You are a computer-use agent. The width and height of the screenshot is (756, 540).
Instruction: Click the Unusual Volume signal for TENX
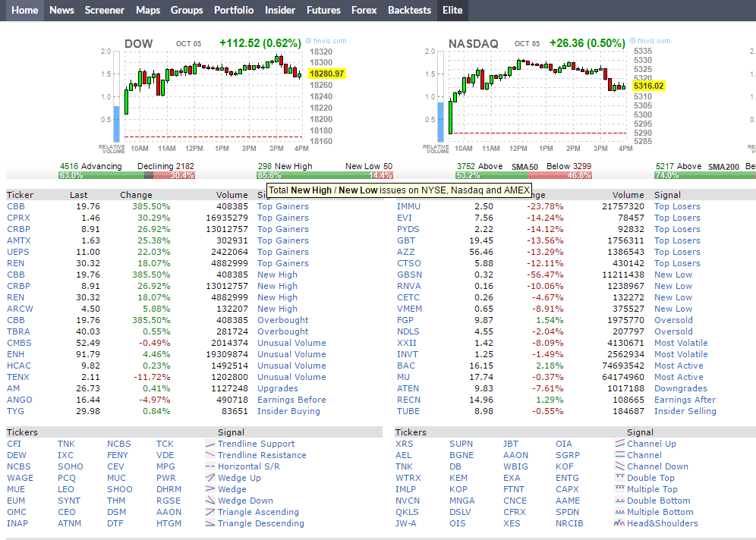[x=291, y=377]
